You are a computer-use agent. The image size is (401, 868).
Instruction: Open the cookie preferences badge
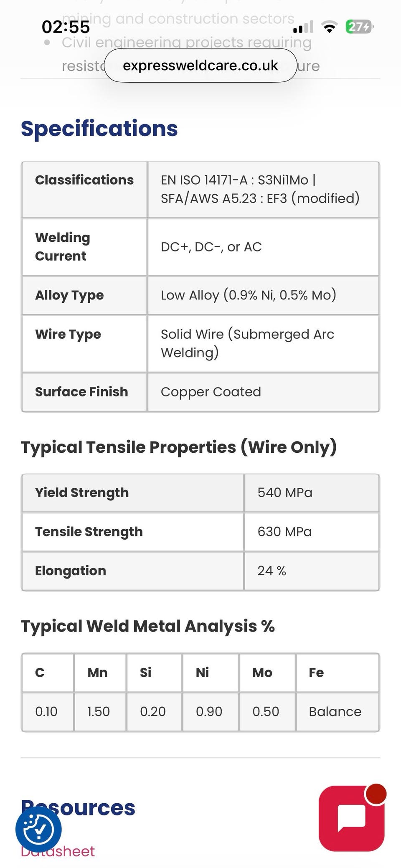tap(38, 829)
